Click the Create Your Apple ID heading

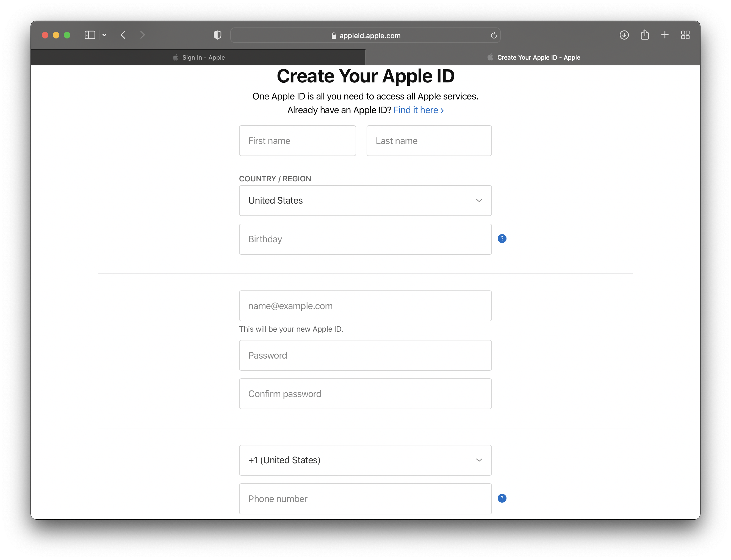[365, 76]
